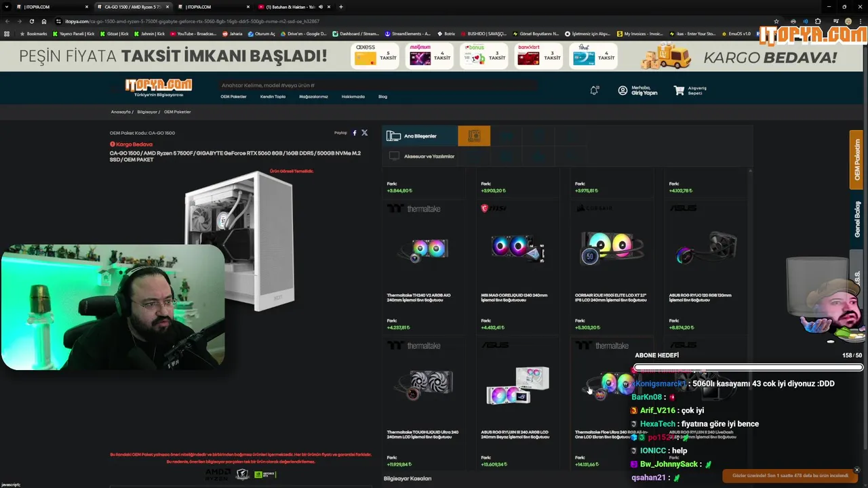Screen dimensions: 868x488
Task: Select the Aksesuar ve Yazılımlar section tab
Action: tap(419, 156)
